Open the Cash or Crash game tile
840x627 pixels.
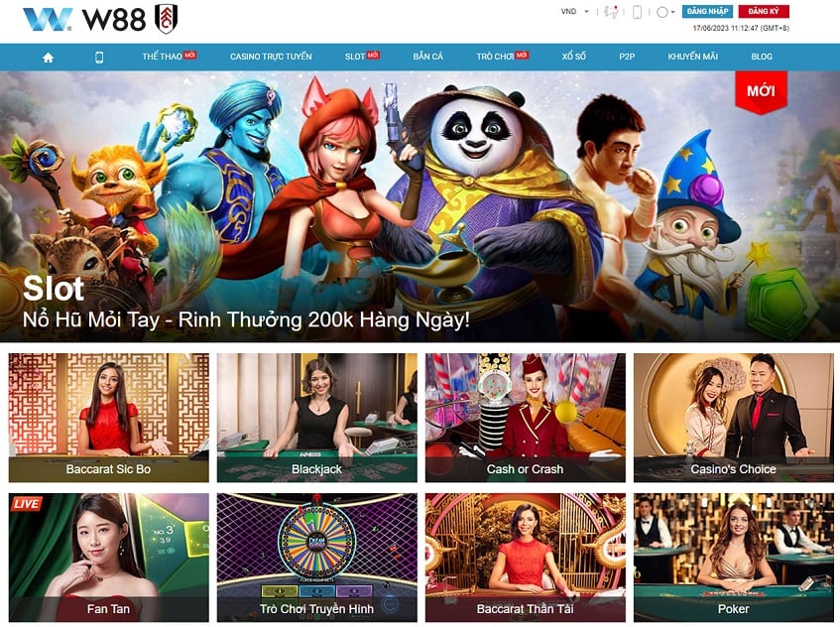pyautogui.click(x=525, y=418)
